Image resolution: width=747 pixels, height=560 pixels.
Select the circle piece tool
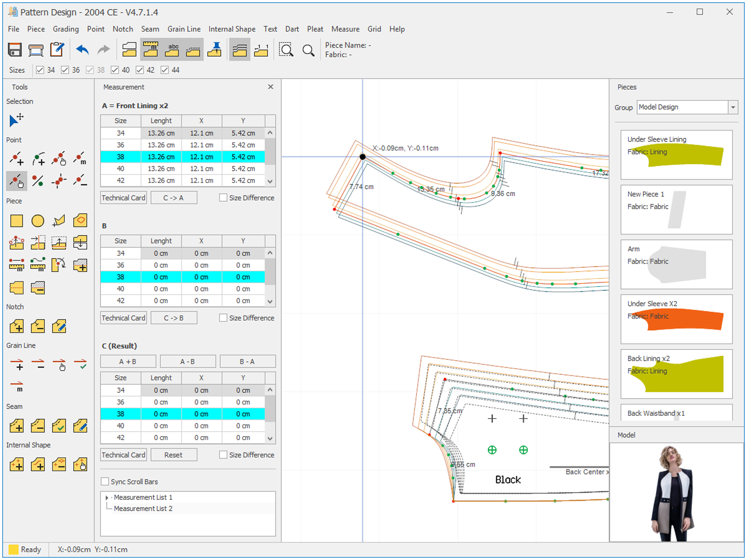pos(38,221)
